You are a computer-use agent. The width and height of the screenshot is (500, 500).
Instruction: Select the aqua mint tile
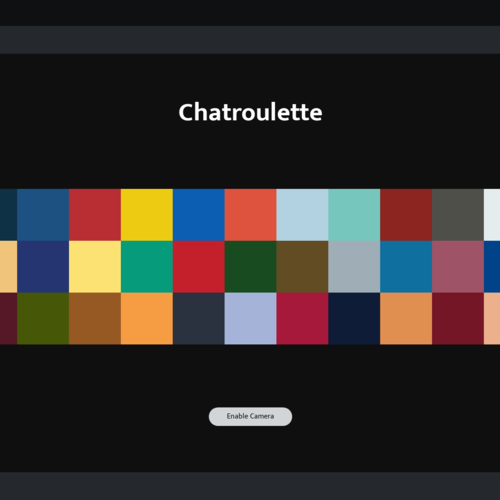pyautogui.click(x=354, y=215)
